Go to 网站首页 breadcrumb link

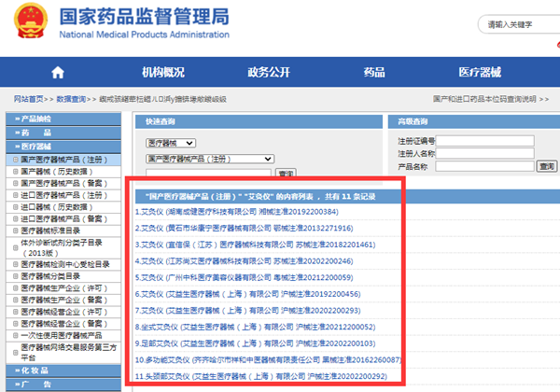pyautogui.click(x=29, y=99)
